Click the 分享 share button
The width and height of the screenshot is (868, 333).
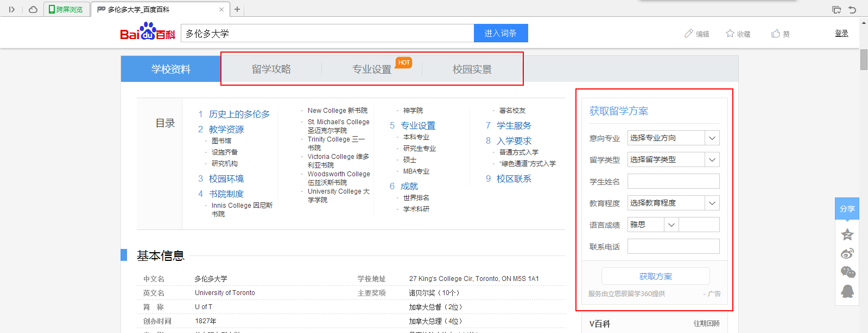[x=847, y=209]
